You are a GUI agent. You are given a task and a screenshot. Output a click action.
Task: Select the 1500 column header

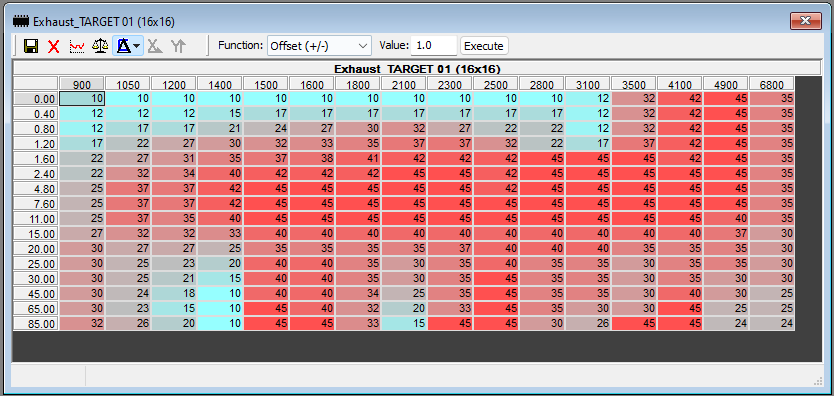click(x=266, y=84)
